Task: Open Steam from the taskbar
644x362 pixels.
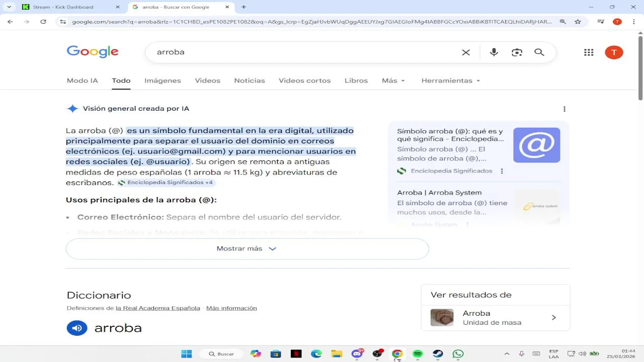Action: coord(438,354)
